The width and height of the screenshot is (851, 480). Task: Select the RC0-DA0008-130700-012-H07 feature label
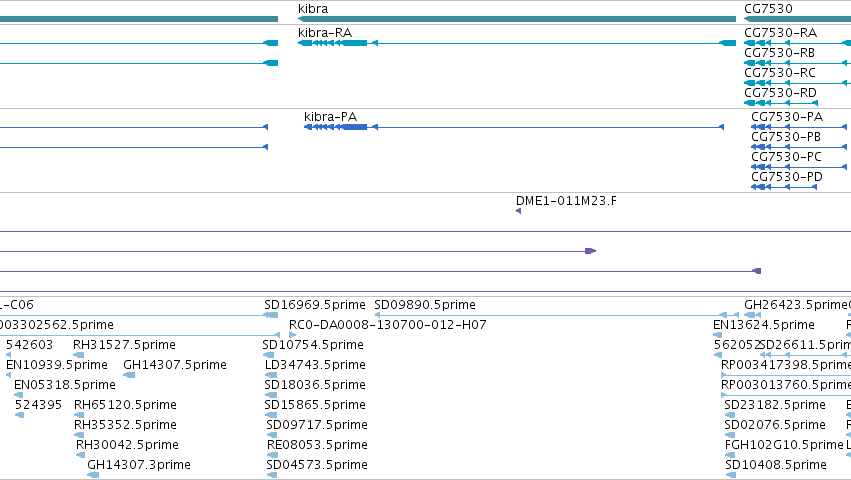click(388, 325)
